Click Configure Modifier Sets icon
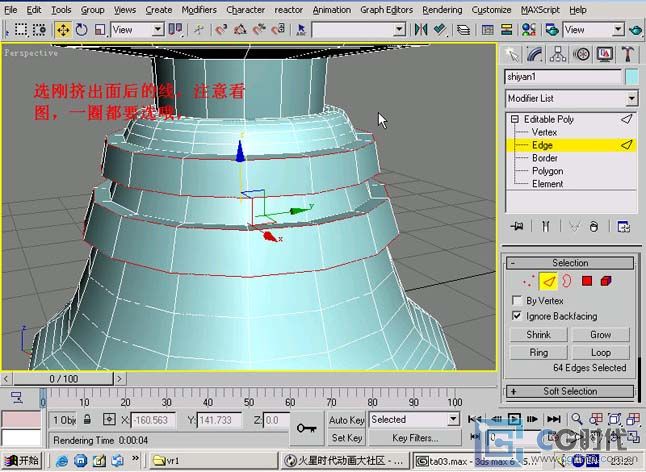The image size is (646, 472). coord(623,226)
